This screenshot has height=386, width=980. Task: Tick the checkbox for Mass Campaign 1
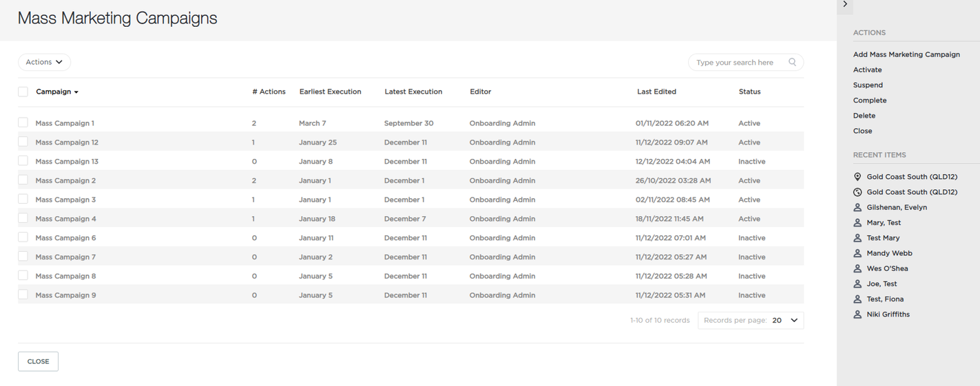pos(23,122)
